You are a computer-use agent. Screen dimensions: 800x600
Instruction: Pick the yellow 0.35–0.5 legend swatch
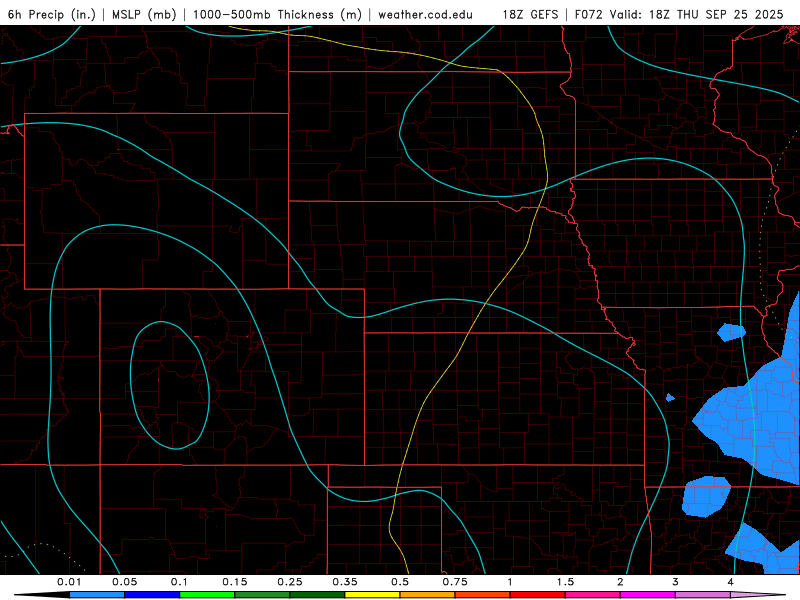pyautogui.click(x=372, y=595)
